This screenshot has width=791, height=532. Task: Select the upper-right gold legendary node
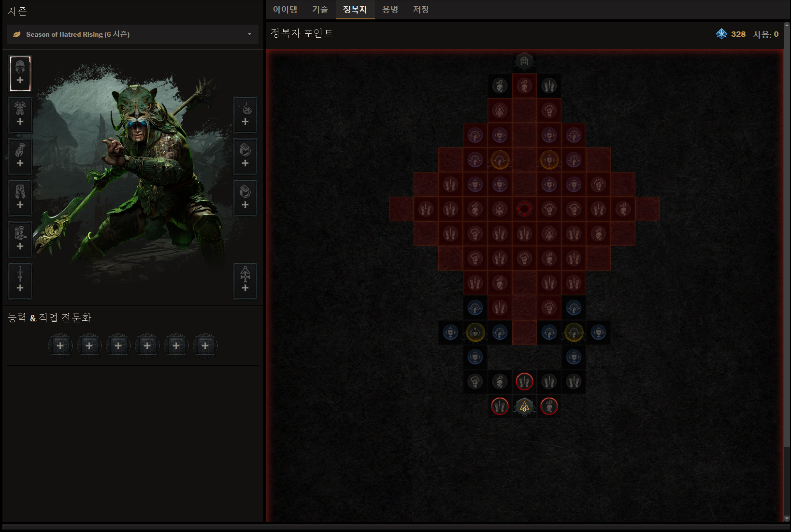(x=549, y=160)
